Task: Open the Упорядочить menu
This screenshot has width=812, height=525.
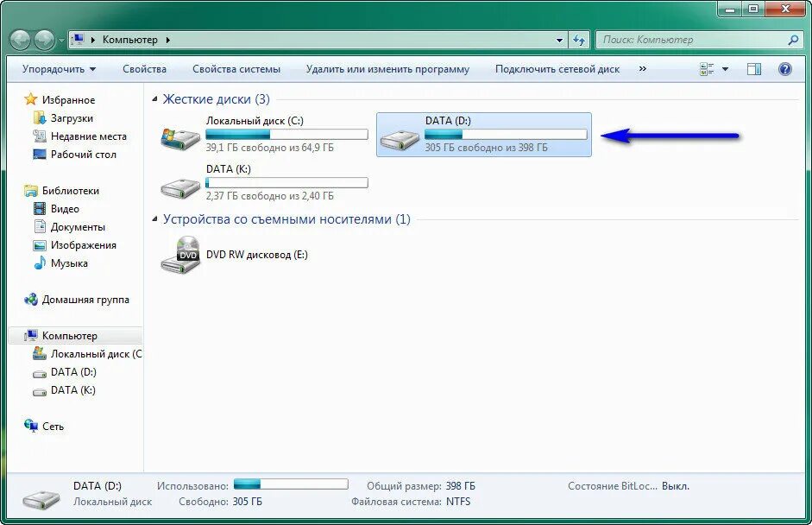Action: pos(59,69)
